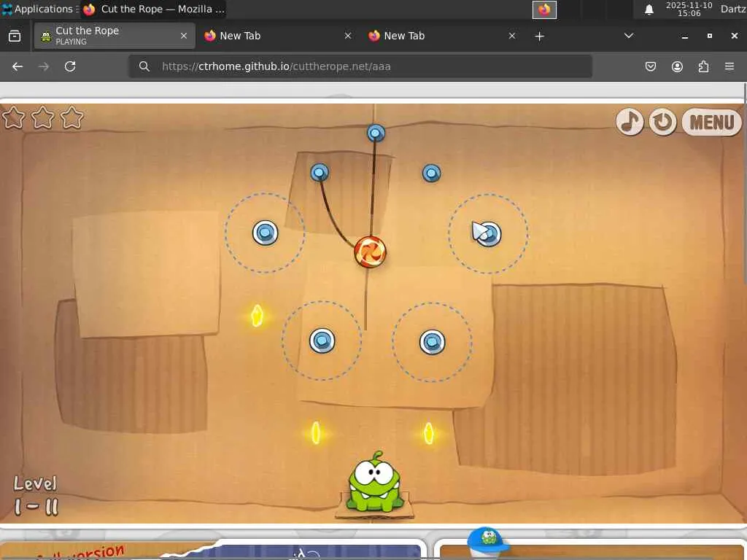Viewport: 747px width, 560px height.
Task: Switch to the second New Tab
Action: click(443, 36)
